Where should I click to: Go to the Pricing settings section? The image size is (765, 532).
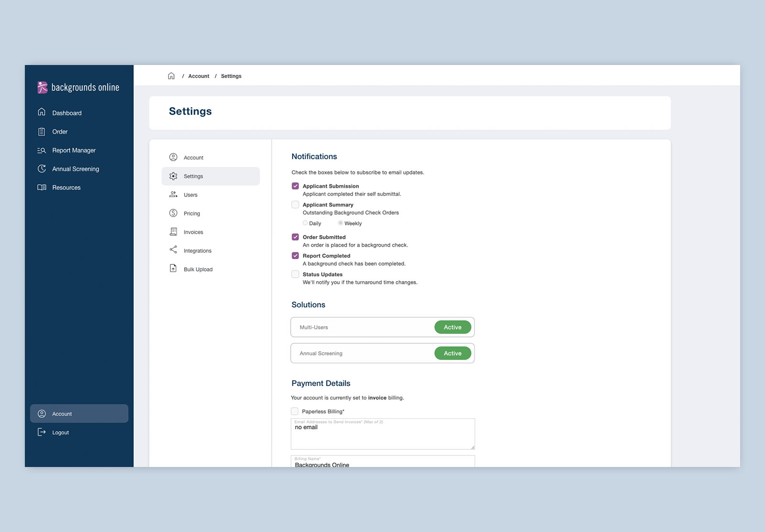(x=192, y=214)
